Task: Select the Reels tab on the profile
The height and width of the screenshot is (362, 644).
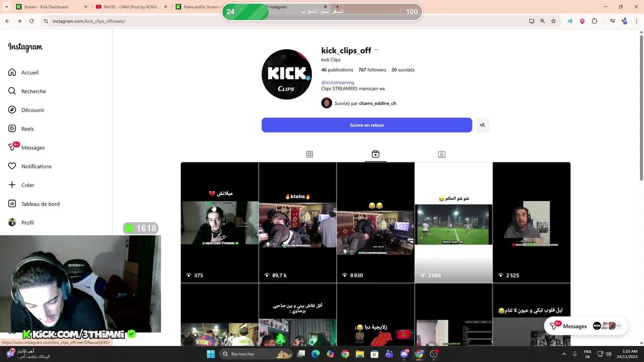Action: pos(375,154)
